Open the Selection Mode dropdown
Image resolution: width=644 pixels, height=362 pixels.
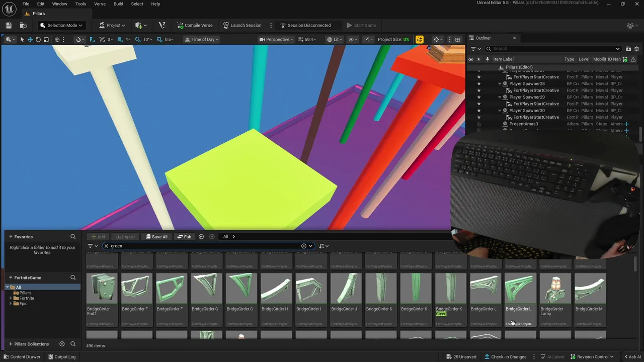pos(61,25)
